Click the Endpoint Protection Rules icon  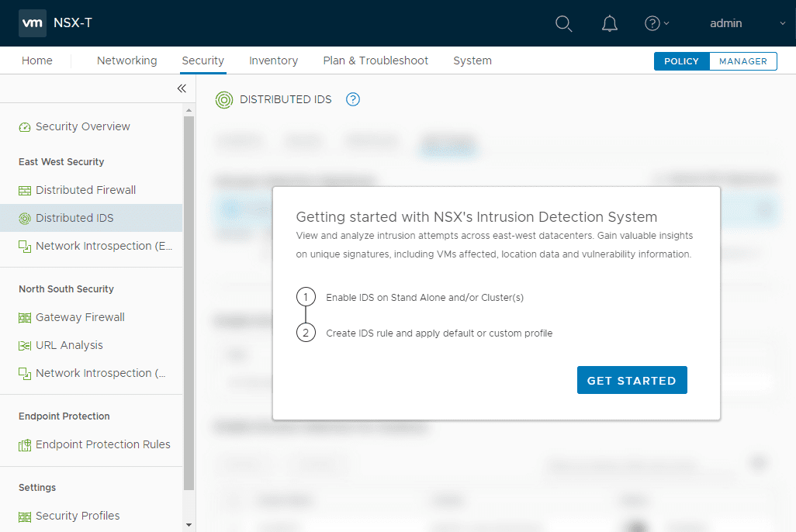[24, 444]
